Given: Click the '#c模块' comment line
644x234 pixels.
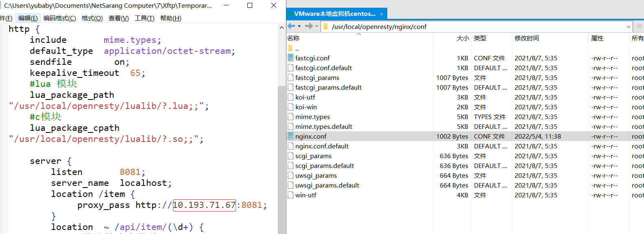Looking at the screenshot, I should pos(46,117).
